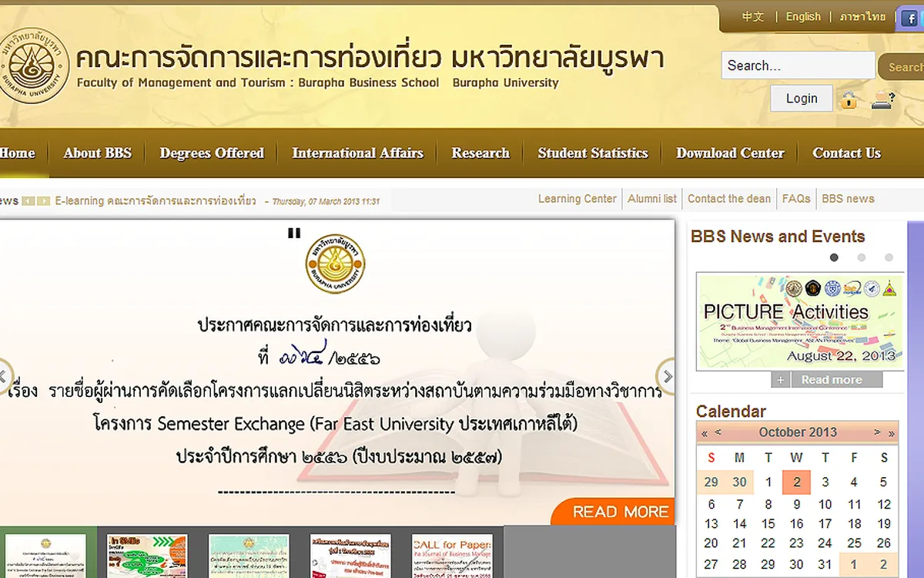Select the CALL for Paper slide thumbnail

452,555
